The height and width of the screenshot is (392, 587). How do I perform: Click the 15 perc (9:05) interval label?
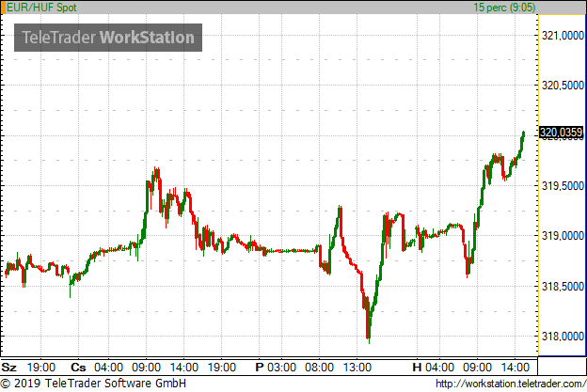click(x=504, y=8)
